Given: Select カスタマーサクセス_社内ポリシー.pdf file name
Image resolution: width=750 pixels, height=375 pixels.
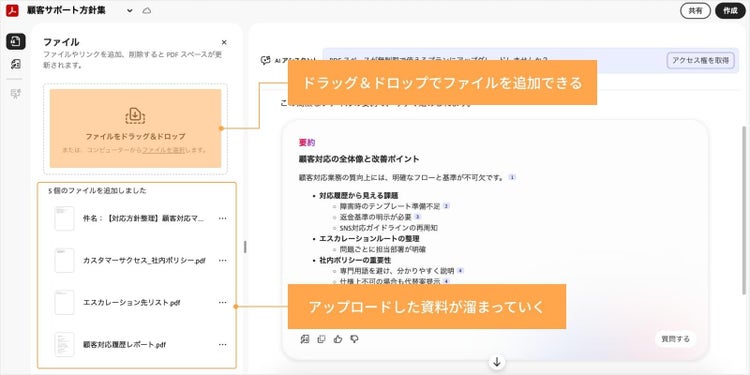Looking at the screenshot, I should [144, 261].
